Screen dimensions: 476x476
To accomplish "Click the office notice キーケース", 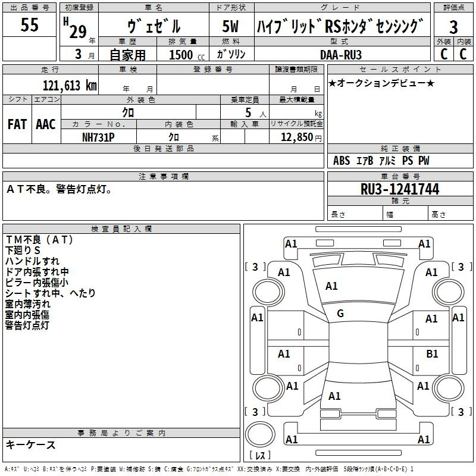I will pos(31,444).
